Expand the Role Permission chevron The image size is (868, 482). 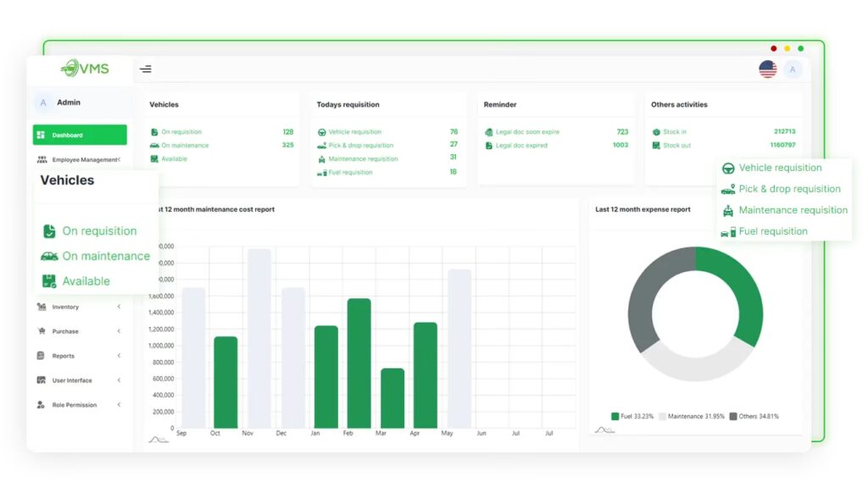[119, 405]
